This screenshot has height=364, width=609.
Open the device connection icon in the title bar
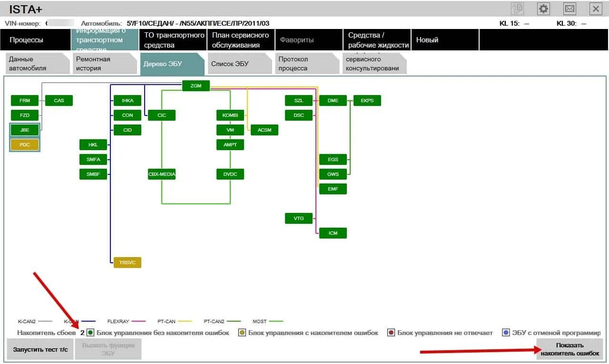(517, 9)
